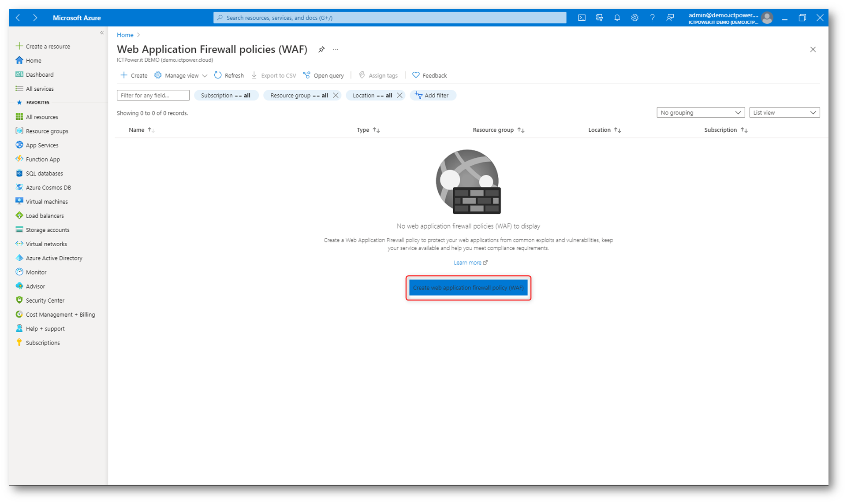The image size is (847, 504).
Task: Open Dashboard in the sidebar
Action: click(x=34, y=74)
